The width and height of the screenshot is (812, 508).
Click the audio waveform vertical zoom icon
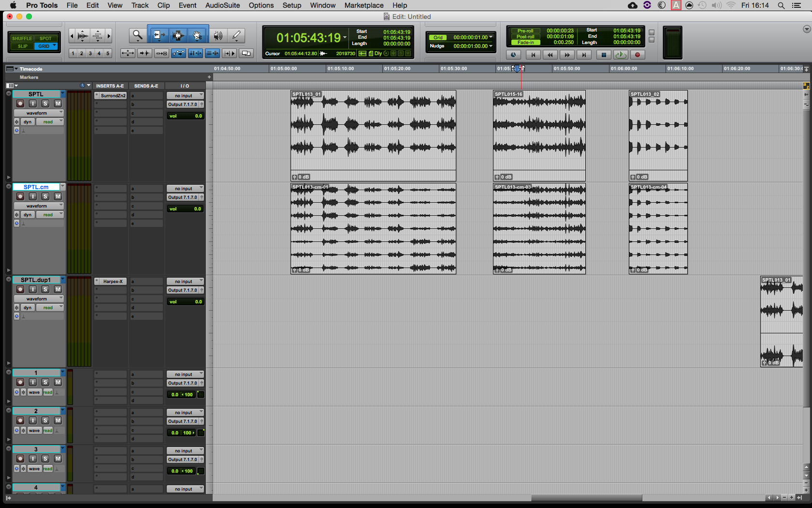[83, 35]
